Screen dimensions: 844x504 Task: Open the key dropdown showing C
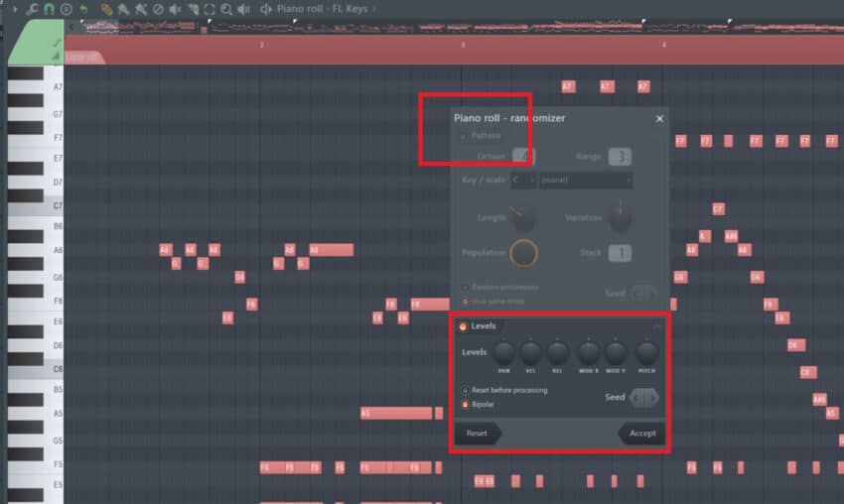pos(523,181)
